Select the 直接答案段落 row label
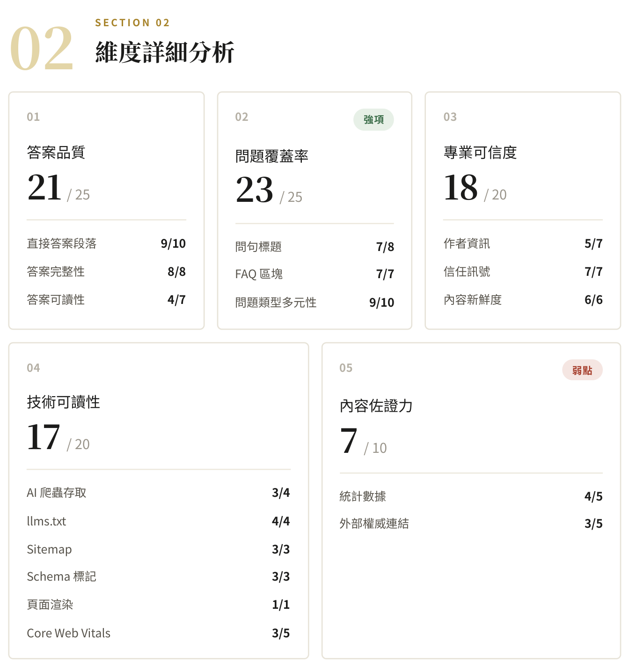This screenshot has width=629, height=672. pyautogui.click(x=62, y=244)
